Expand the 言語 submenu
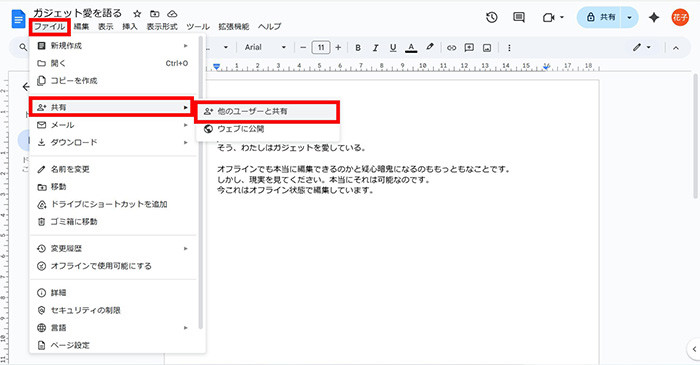The image size is (700, 365). 113,328
